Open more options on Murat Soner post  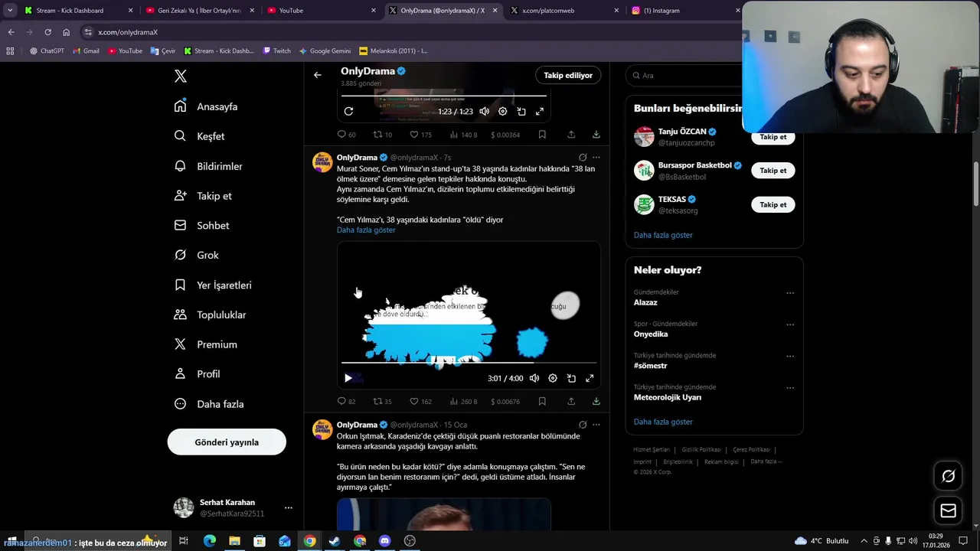point(596,158)
